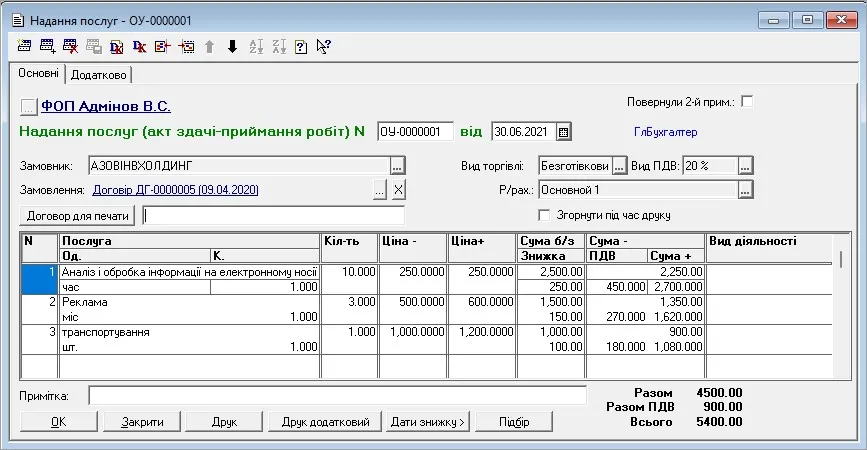Open help document icon with question mark
This screenshot has height=450, width=867.
(301, 46)
